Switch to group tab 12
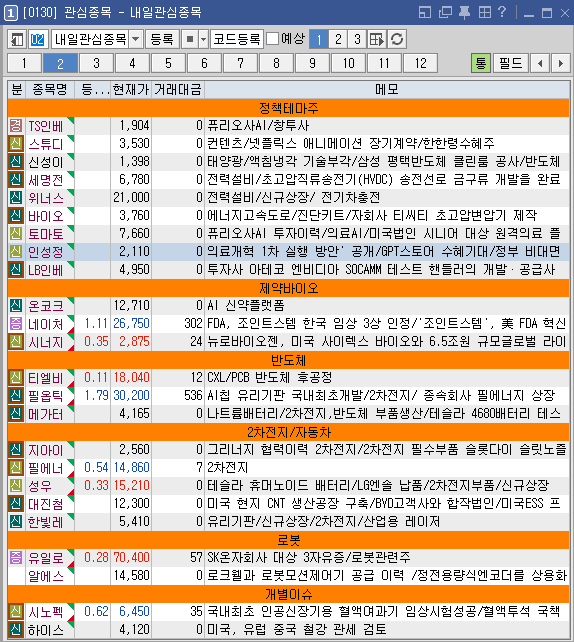Viewport: 574px width, 642px height. point(421,63)
